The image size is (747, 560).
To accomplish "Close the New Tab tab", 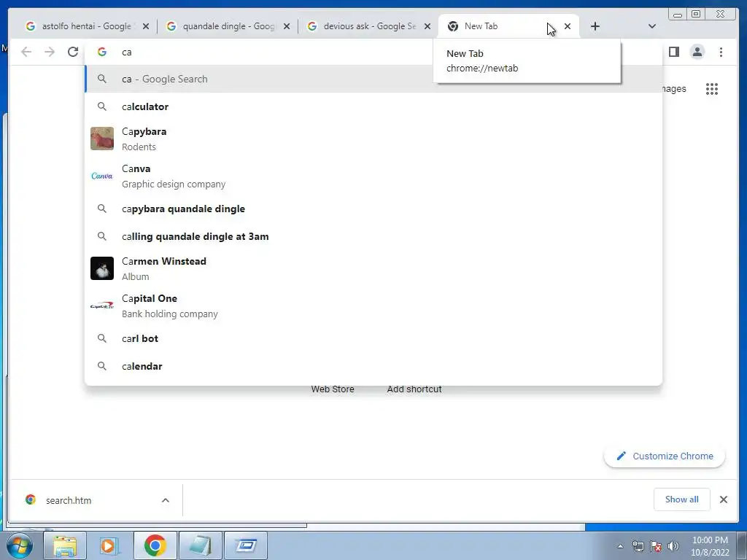I will (x=568, y=26).
